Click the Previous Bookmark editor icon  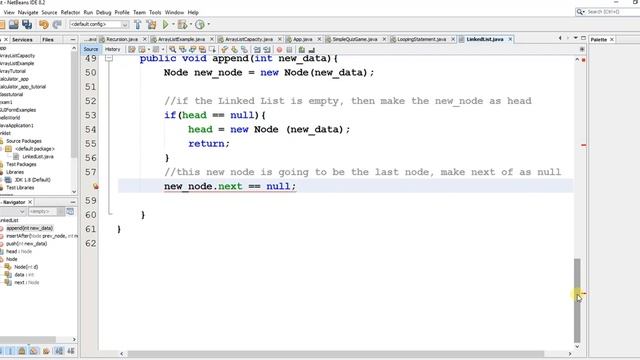(x=224, y=49)
